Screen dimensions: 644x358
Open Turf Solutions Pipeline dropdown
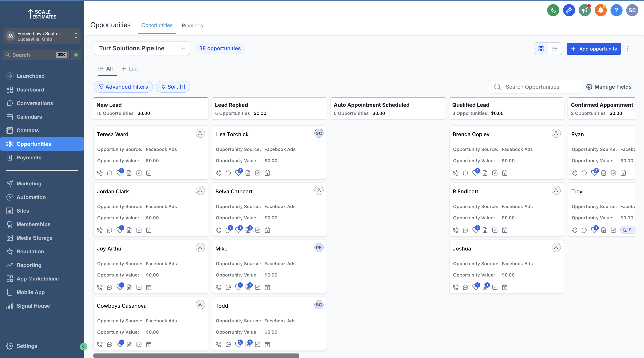[142, 48]
